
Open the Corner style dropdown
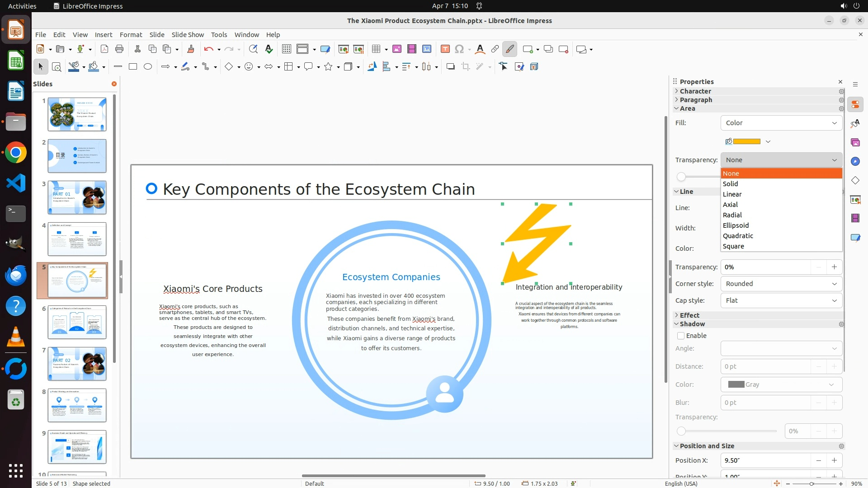(781, 284)
